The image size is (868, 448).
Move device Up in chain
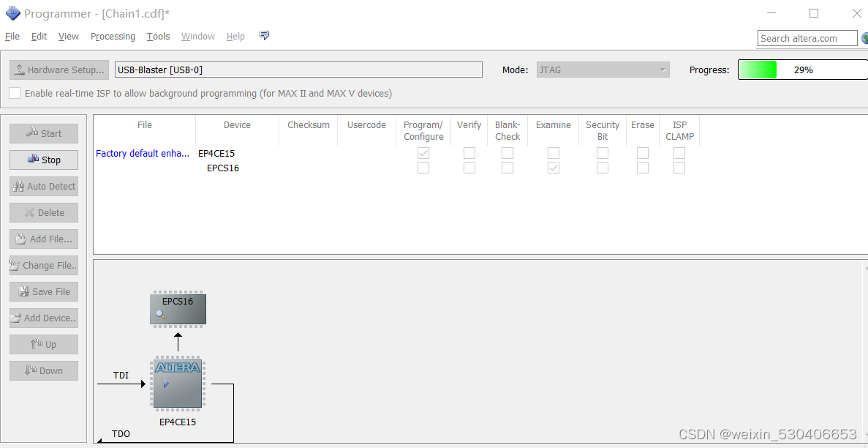click(44, 344)
